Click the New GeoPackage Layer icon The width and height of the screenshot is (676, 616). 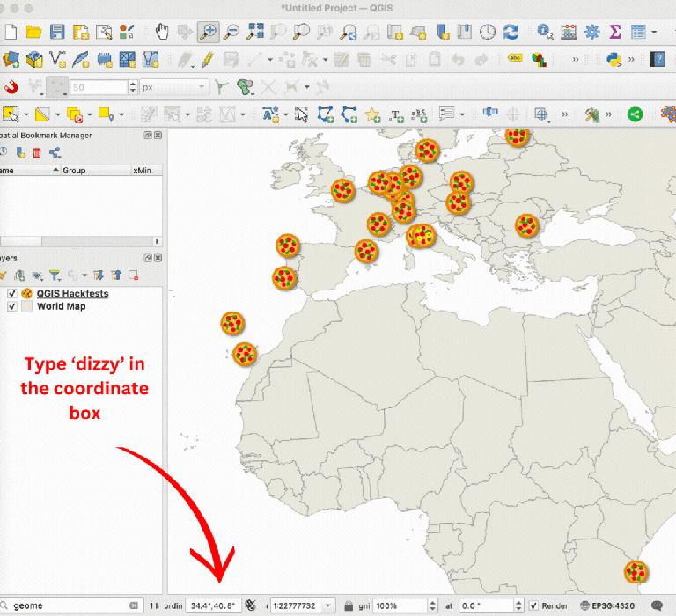33,59
